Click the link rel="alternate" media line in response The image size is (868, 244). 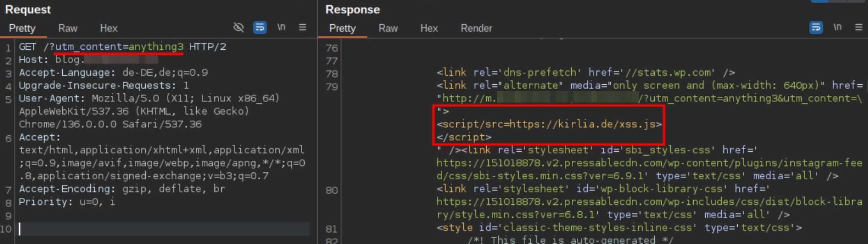pyautogui.click(x=650, y=85)
